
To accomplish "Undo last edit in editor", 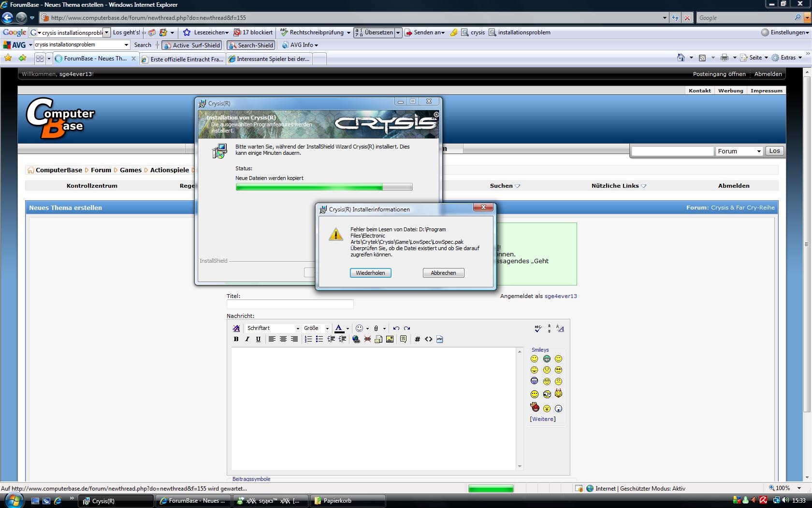I will click(396, 328).
